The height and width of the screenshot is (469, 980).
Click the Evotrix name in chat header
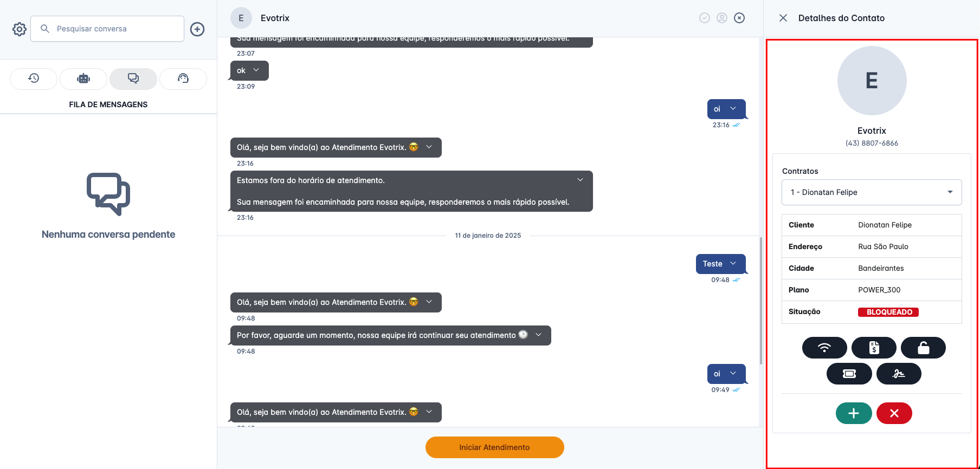point(275,18)
